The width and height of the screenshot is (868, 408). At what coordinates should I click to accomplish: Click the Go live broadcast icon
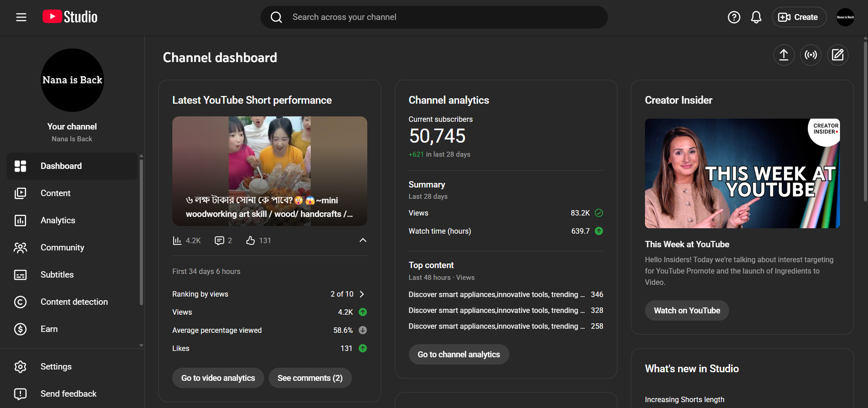tap(811, 55)
